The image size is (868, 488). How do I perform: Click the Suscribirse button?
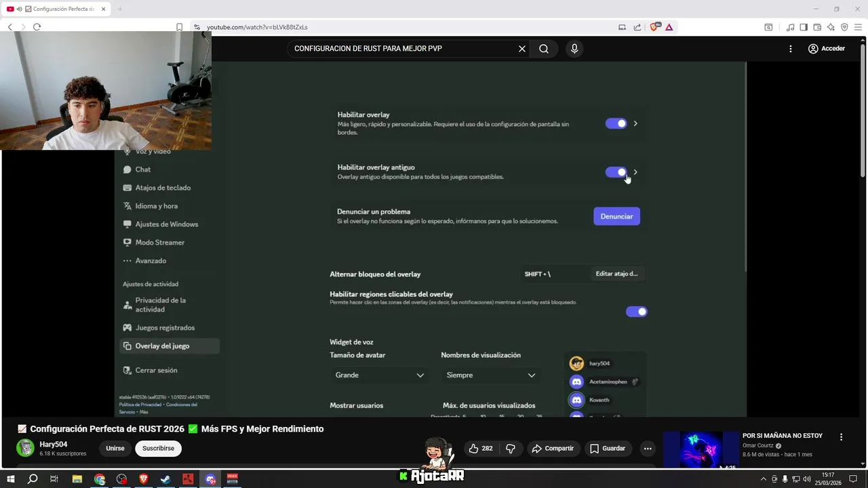tap(158, 449)
